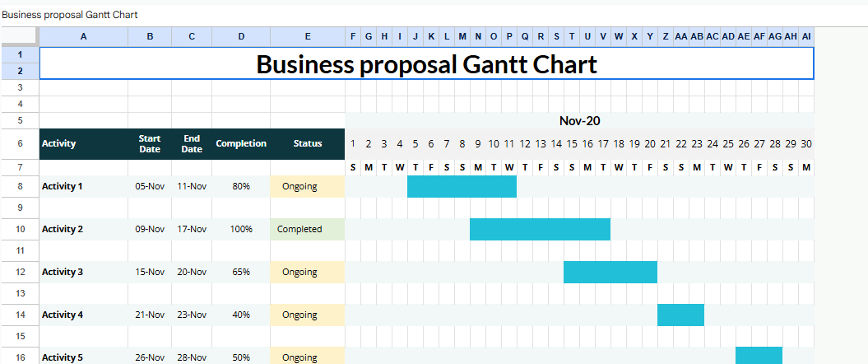Select column A header
Viewport: 868px width, 364px height.
click(x=83, y=36)
